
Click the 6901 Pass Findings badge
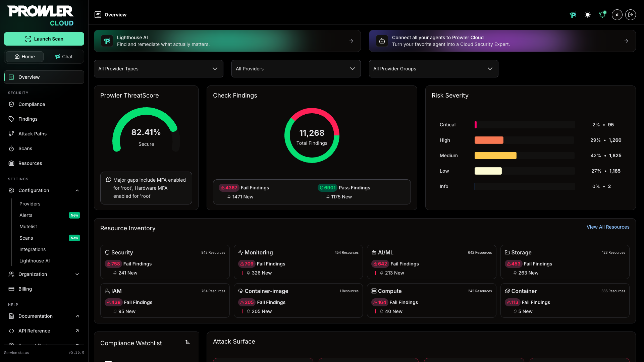(327, 188)
